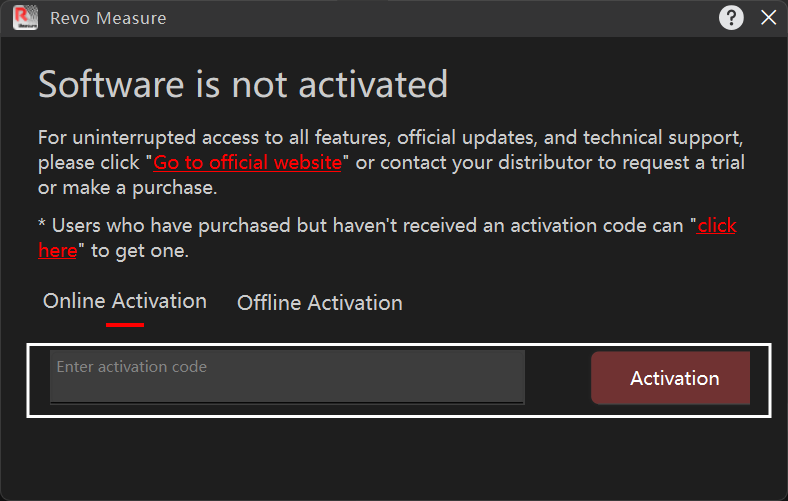Click the "For uninterrupted access" paragraph text

click(390, 137)
